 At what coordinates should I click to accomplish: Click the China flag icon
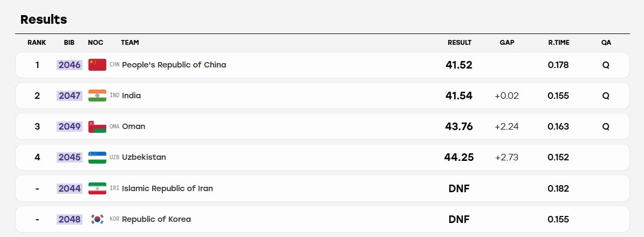tap(97, 65)
